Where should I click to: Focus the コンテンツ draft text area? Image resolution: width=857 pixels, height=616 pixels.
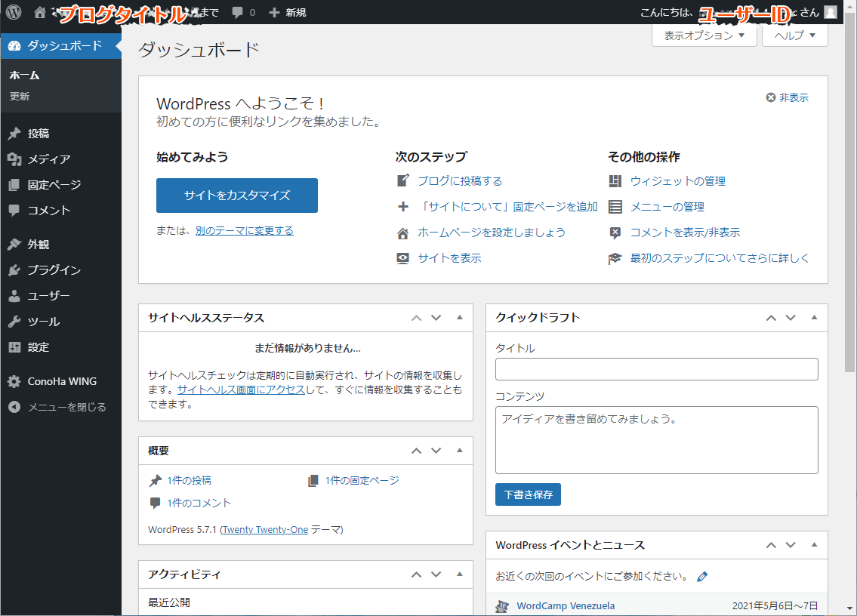coord(656,440)
